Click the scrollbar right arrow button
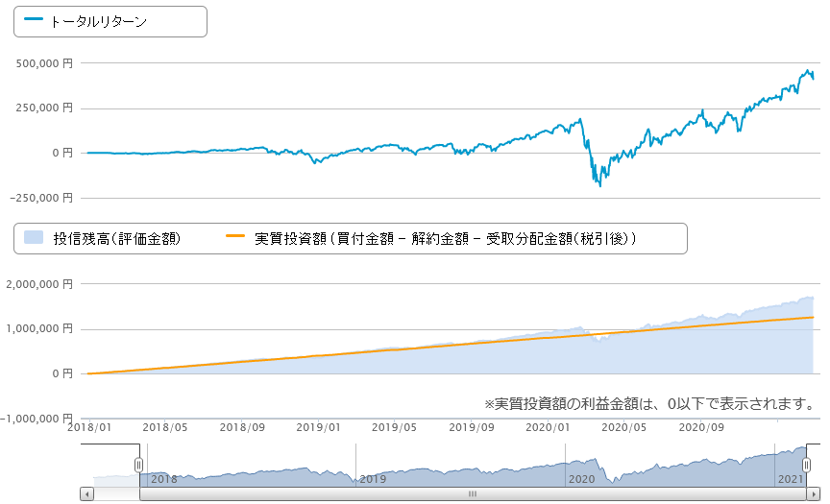This screenshot has width=830, height=504. pos(813,494)
